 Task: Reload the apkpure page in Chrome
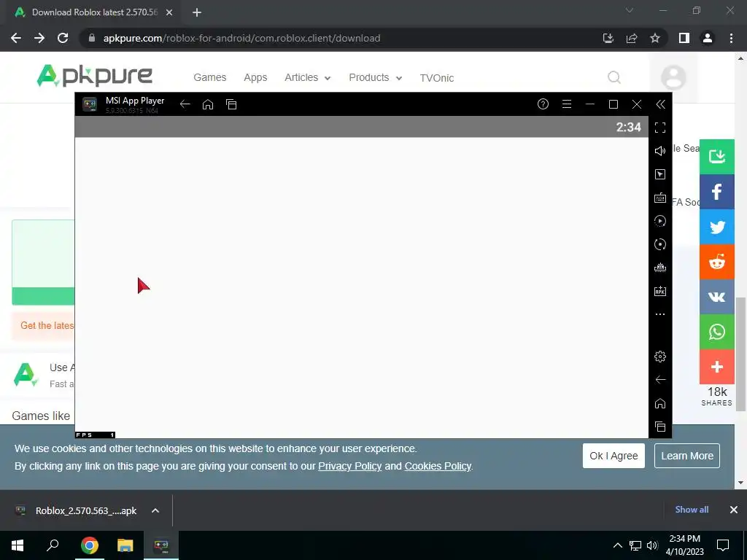click(63, 38)
